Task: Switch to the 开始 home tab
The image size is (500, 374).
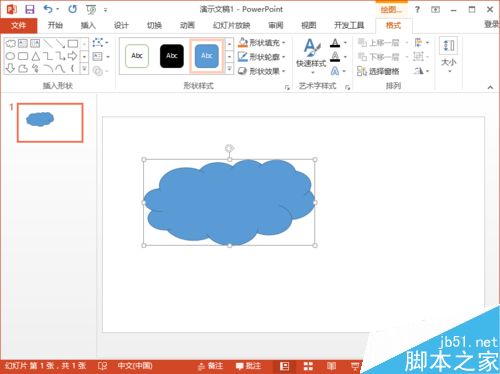Action: pos(55,25)
